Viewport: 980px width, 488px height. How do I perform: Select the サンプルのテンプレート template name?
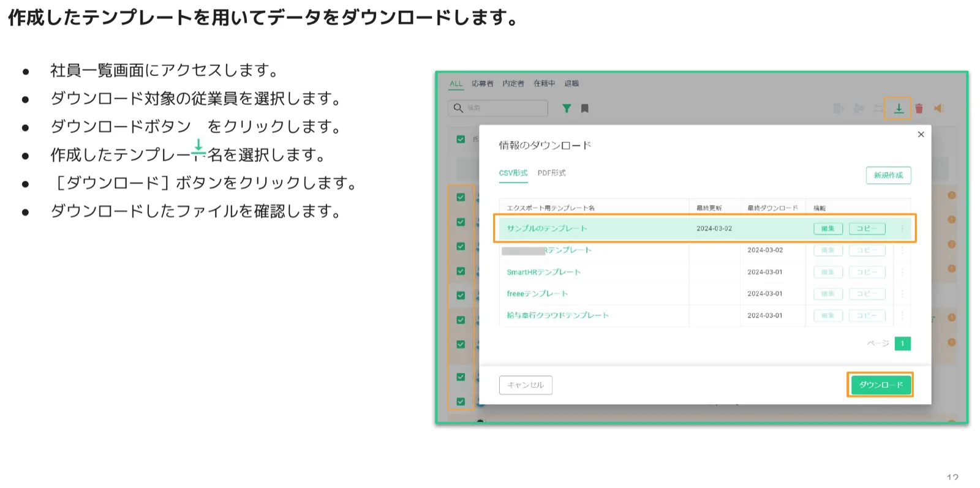click(x=547, y=228)
